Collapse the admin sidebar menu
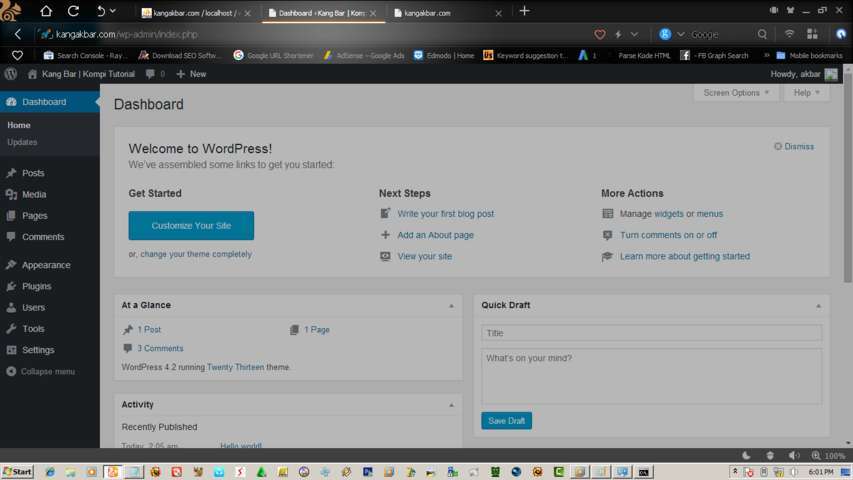Screen dimensions: 853x480 click(41, 371)
